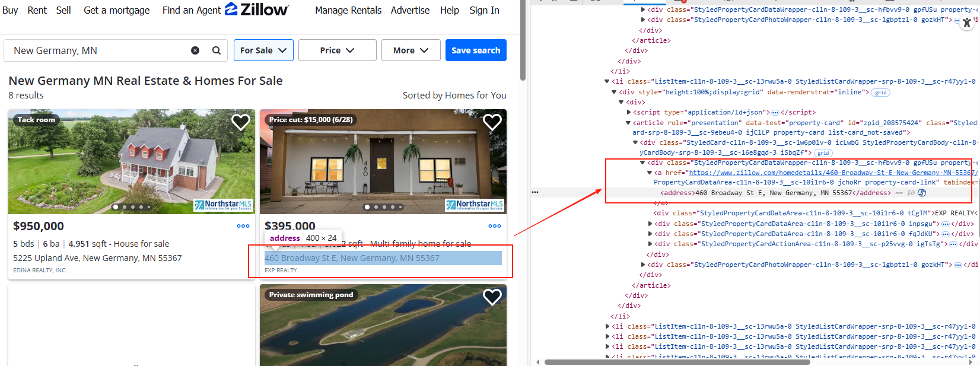The height and width of the screenshot is (366, 980).
Task: Click the three-dots gutter beside address line
Action: pos(535,192)
